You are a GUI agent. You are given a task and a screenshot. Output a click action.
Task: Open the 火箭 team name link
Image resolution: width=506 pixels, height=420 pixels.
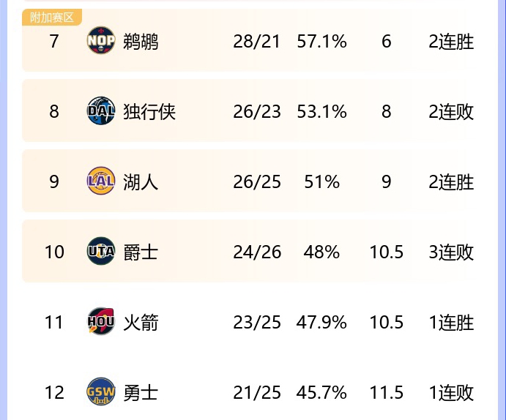tap(141, 323)
